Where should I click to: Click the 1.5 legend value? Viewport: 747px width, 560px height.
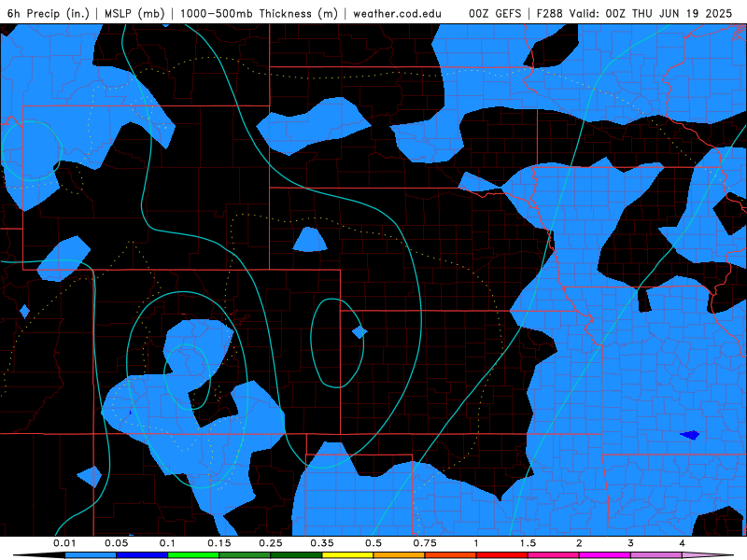[528, 543]
